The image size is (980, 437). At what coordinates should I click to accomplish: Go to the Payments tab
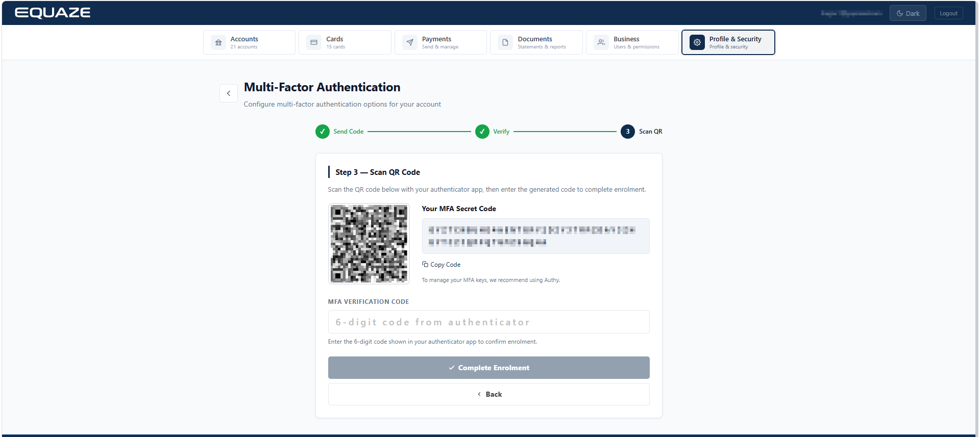[x=440, y=42]
